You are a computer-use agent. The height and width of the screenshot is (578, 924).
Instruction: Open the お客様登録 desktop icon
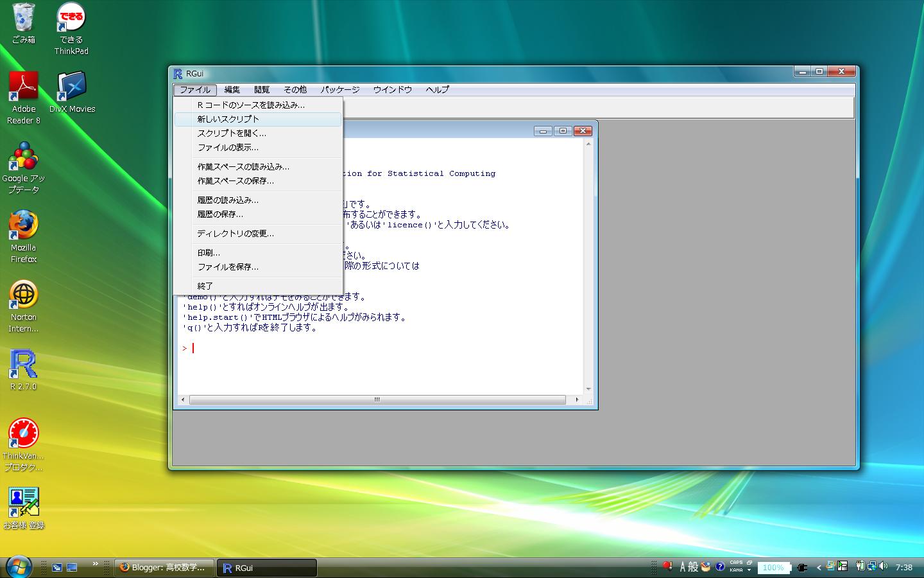click(x=24, y=509)
